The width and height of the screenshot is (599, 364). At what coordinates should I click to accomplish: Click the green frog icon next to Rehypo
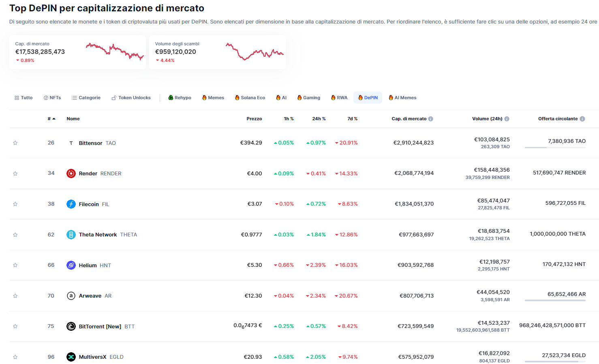[171, 98]
